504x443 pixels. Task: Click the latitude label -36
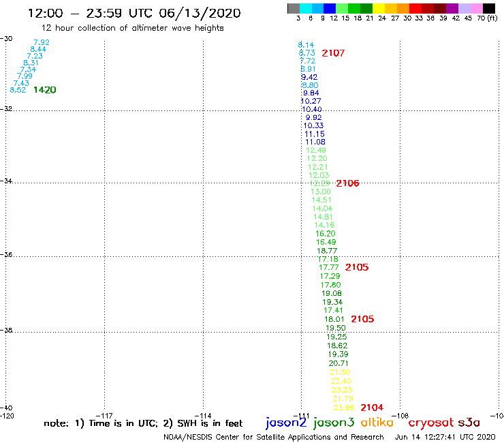(6, 255)
